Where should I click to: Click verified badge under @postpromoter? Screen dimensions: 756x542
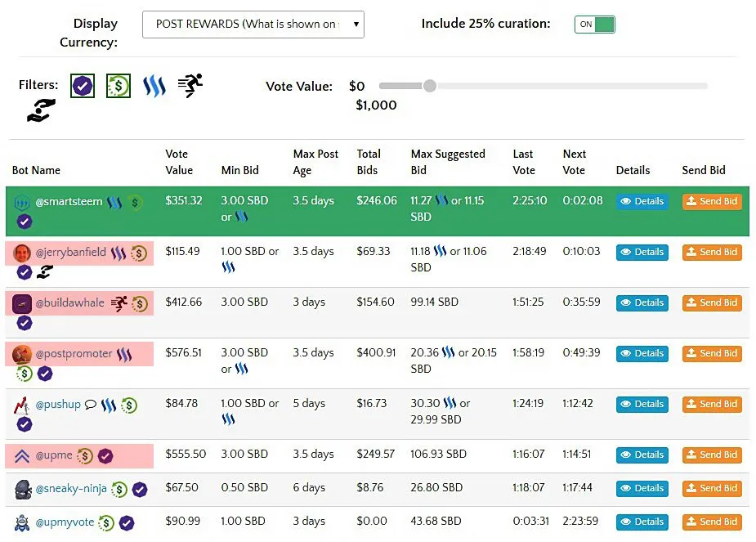(x=45, y=374)
